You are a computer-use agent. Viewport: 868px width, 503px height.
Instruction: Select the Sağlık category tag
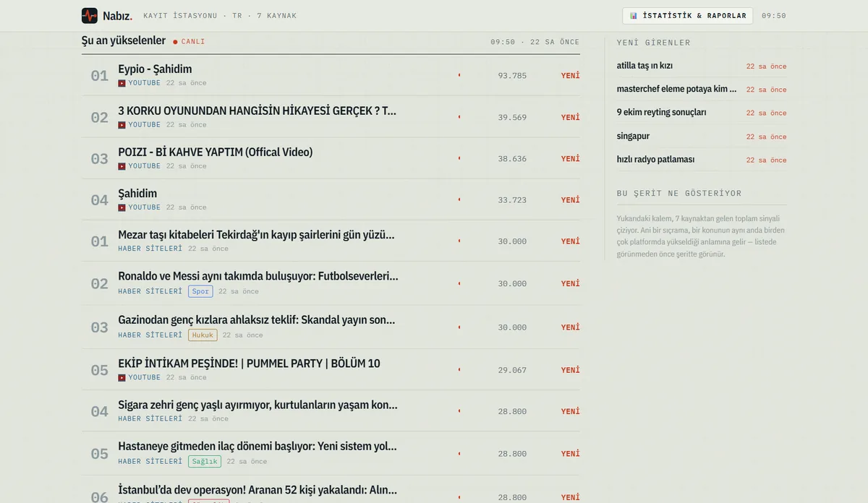[x=205, y=461]
